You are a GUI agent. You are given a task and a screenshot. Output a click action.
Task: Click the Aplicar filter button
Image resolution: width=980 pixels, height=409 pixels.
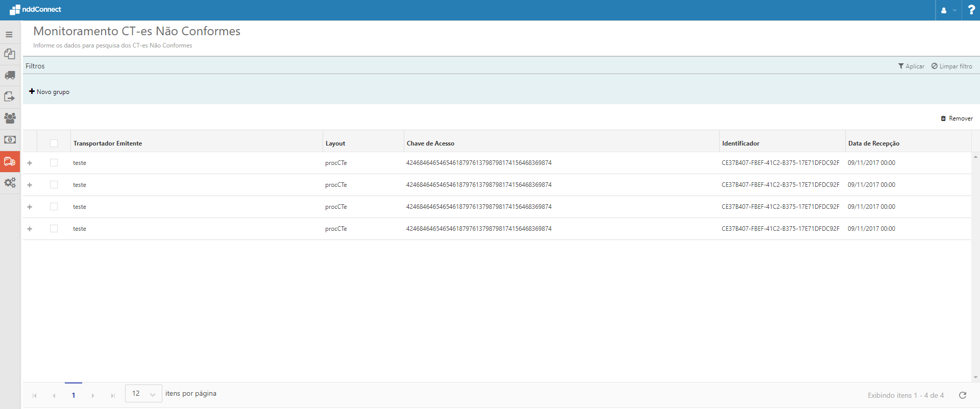[x=911, y=66]
